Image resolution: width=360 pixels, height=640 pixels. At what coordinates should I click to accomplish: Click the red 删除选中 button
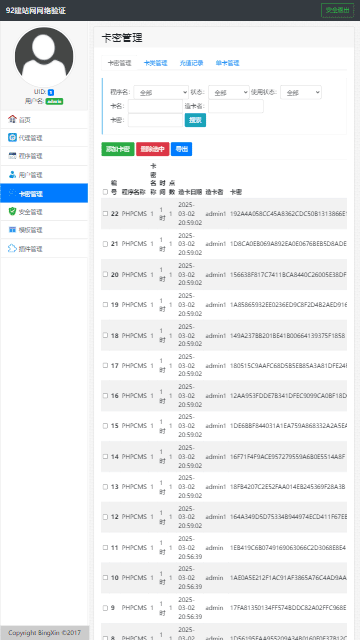tap(153, 149)
